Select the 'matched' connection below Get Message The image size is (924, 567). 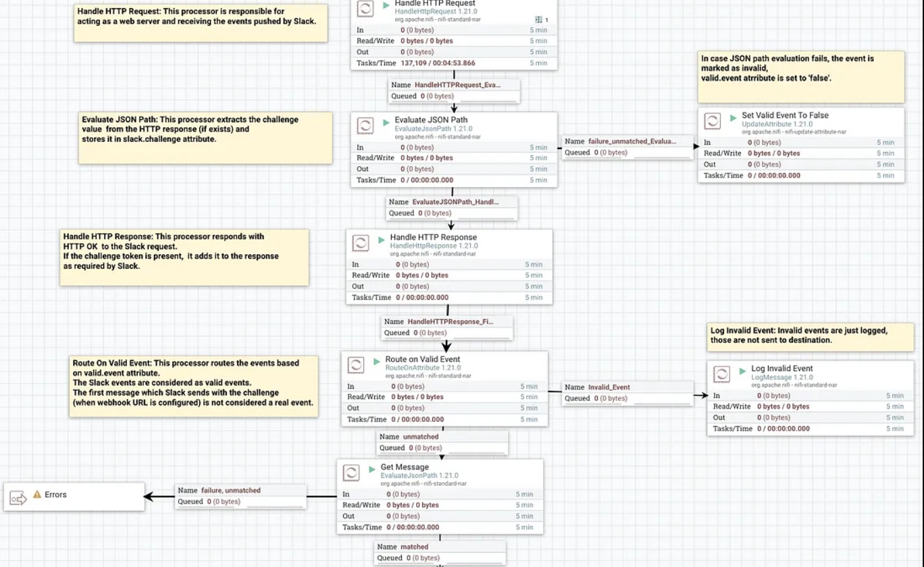439,552
